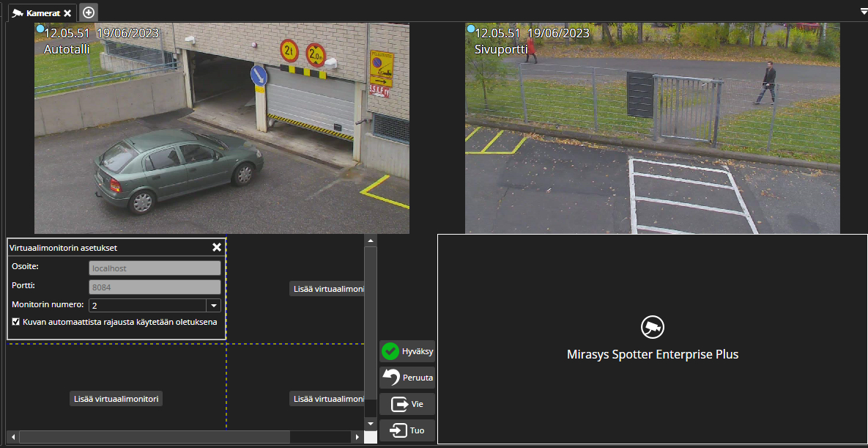The height and width of the screenshot is (448, 868).
Task: Close the Virtuaalimonitorin asetukset panel
Action: pos(217,247)
